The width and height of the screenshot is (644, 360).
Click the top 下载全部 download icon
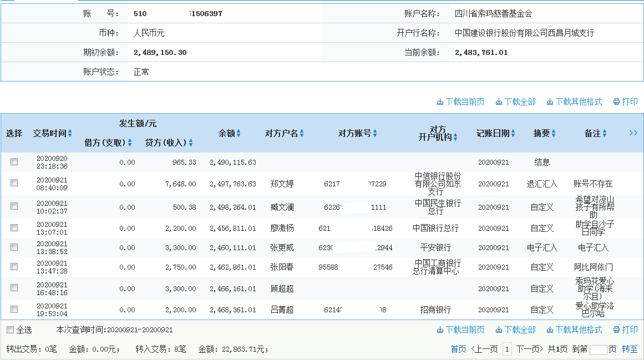pyautogui.click(x=499, y=102)
